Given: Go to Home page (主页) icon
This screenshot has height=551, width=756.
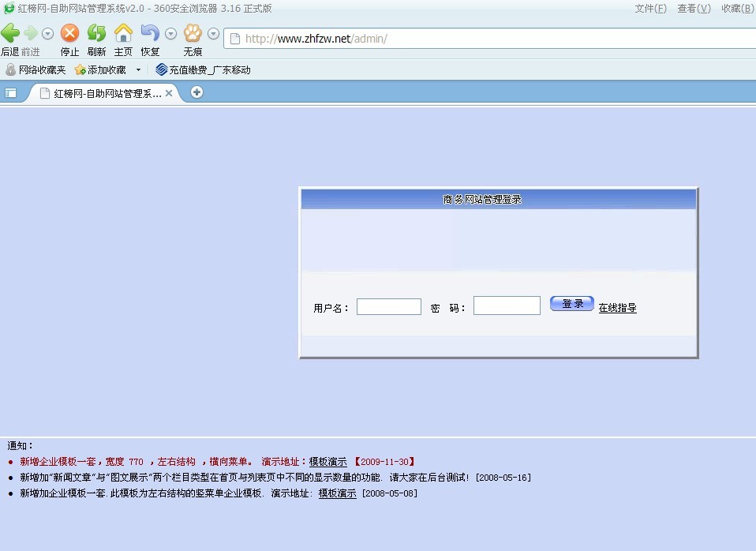Looking at the screenshot, I should (123, 33).
